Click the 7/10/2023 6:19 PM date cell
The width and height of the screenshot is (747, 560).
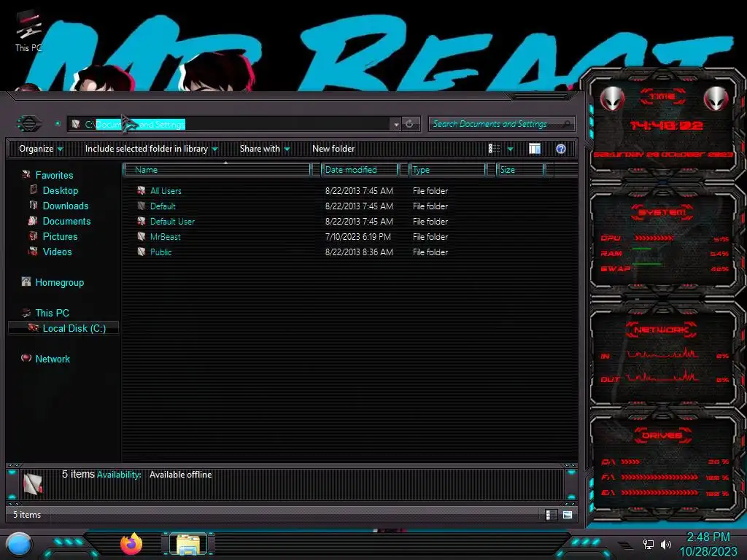coord(357,237)
